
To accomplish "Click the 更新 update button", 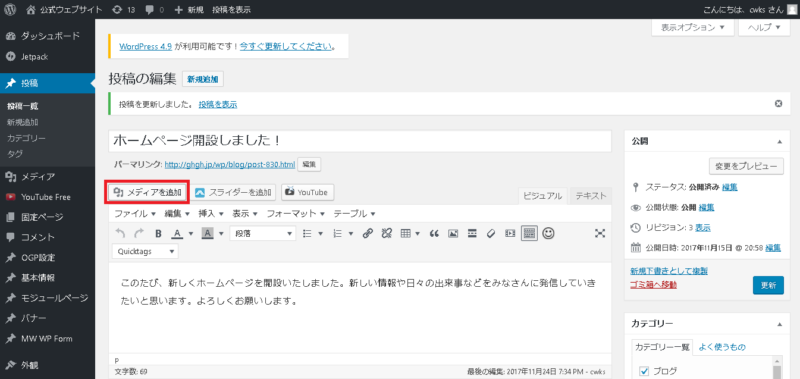I will coord(768,285).
